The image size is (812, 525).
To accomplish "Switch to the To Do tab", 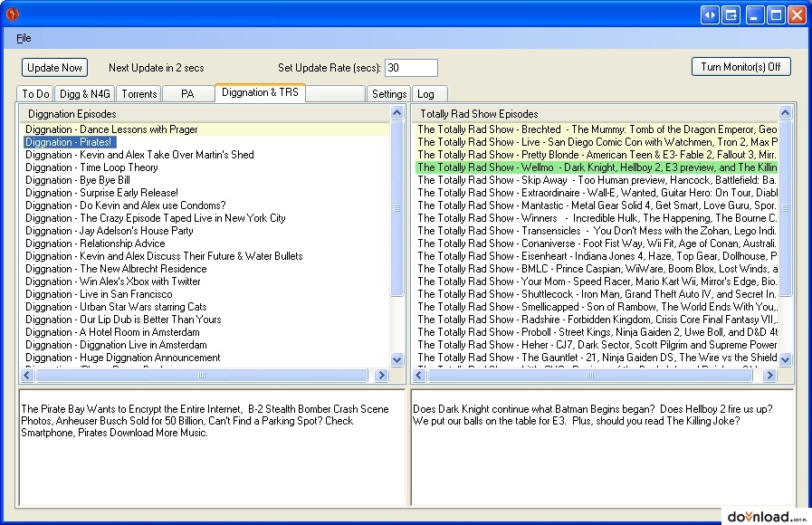I will [35, 94].
